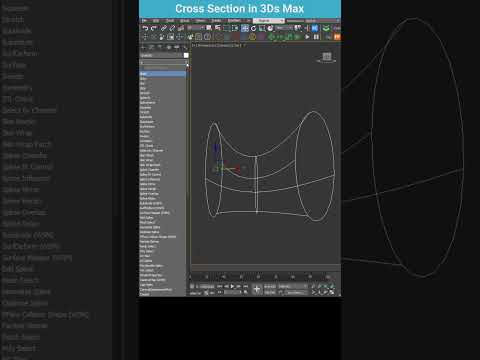Click the Unlink Selection tool icon

[172, 28]
